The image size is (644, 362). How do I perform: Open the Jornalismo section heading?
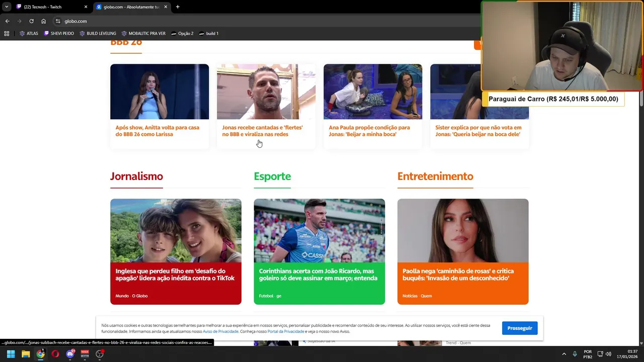pyautogui.click(x=136, y=176)
